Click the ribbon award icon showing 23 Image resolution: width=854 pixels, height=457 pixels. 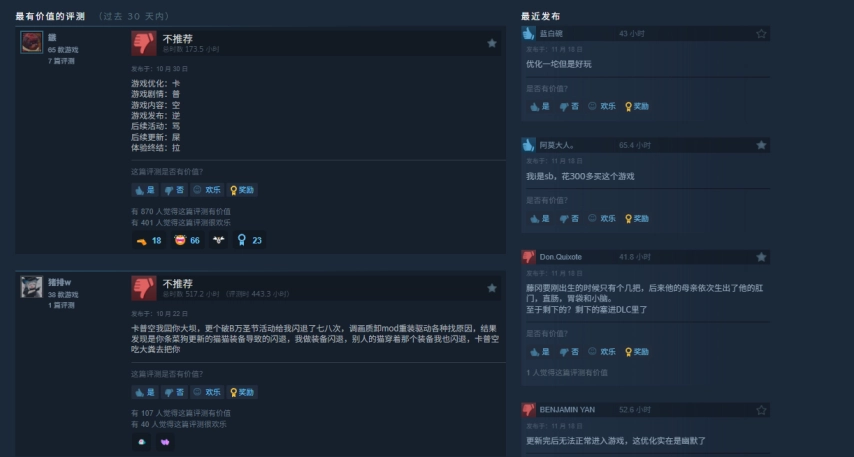(249, 240)
